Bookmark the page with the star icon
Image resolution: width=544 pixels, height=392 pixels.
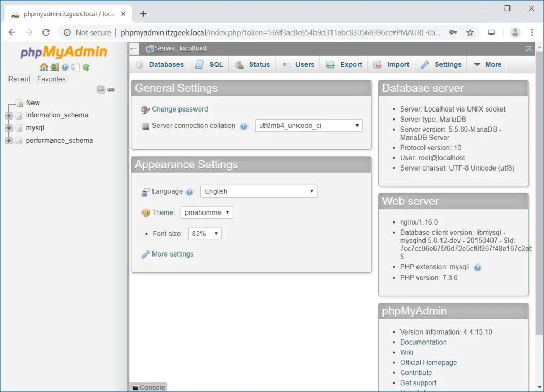coord(470,32)
